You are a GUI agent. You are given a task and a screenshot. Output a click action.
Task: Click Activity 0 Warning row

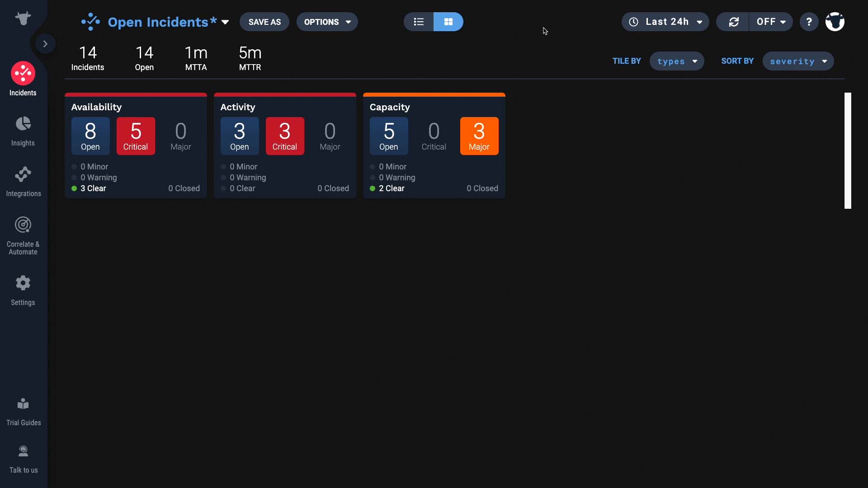coord(243,178)
